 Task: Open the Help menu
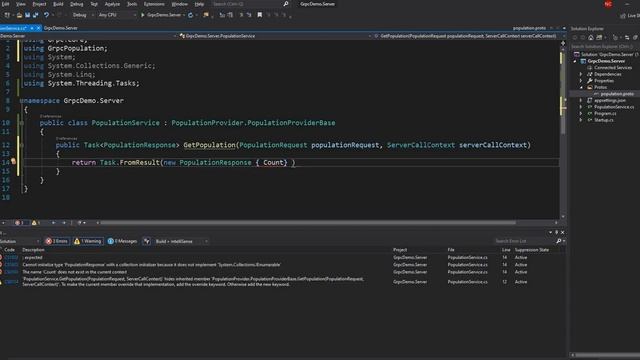pos(199,4)
